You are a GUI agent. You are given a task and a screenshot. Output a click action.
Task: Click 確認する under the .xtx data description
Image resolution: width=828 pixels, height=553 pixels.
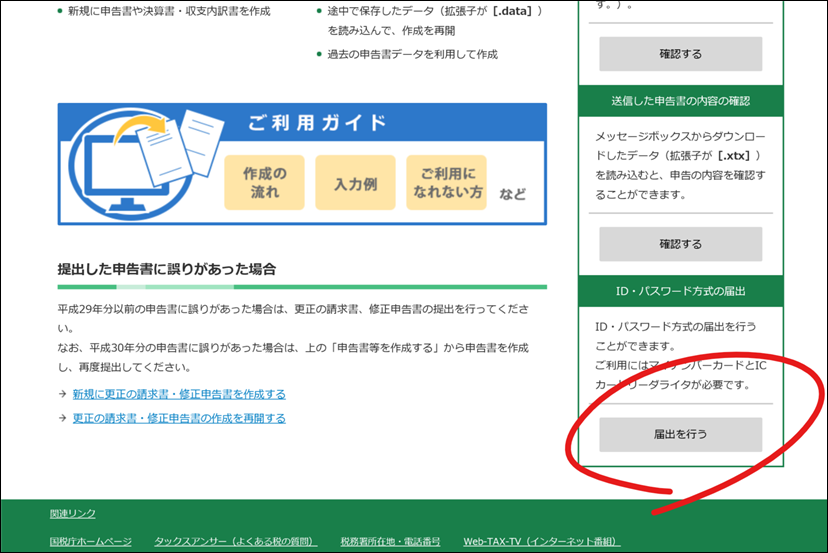click(681, 244)
